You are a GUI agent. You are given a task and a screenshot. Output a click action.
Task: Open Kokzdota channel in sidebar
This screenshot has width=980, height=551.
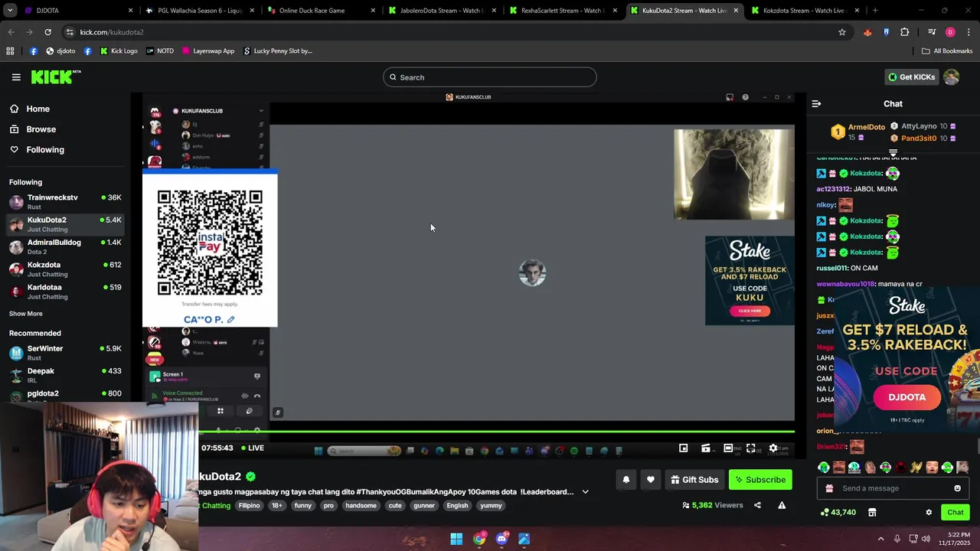point(65,269)
